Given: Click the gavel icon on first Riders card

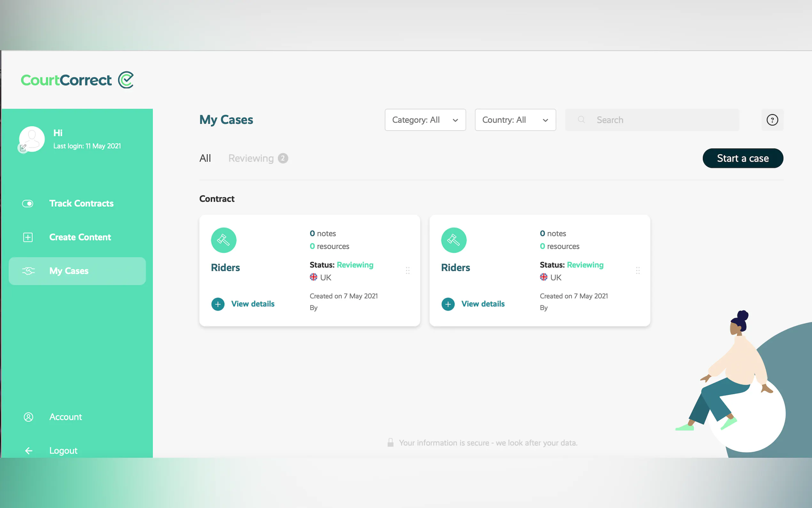Looking at the screenshot, I should tap(223, 240).
